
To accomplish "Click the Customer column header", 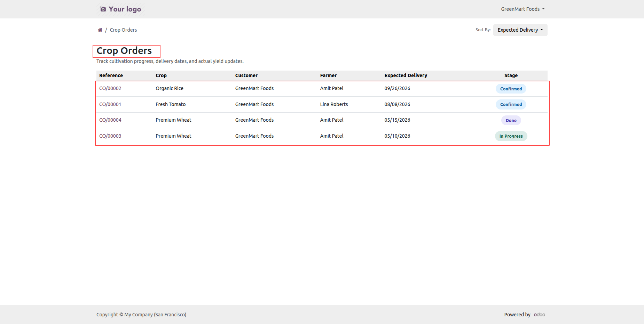I will point(246,75).
